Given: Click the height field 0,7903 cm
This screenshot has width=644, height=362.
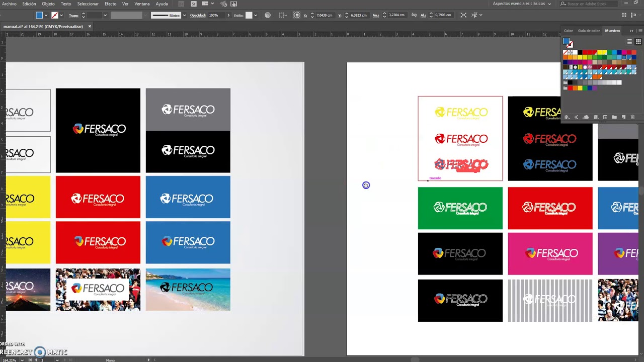Looking at the screenshot, I should click(x=444, y=15).
